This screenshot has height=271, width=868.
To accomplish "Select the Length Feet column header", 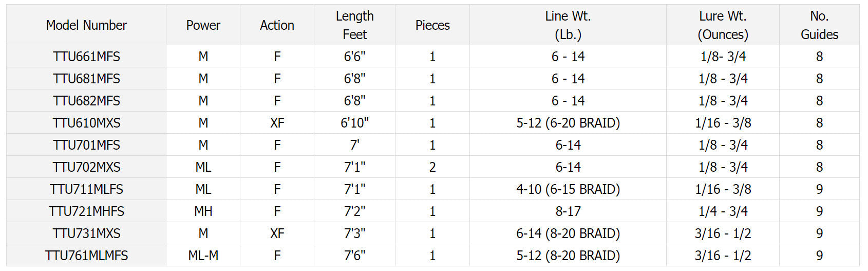I will (x=354, y=25).
